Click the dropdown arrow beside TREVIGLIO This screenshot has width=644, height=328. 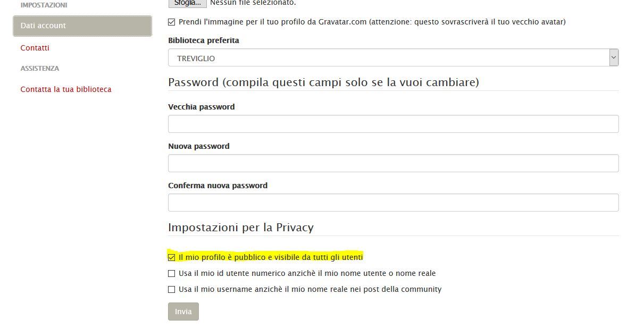613,57
